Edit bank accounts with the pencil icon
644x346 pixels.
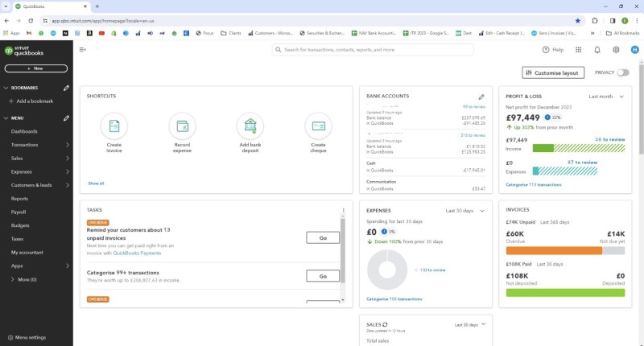(x=481, y=97)
